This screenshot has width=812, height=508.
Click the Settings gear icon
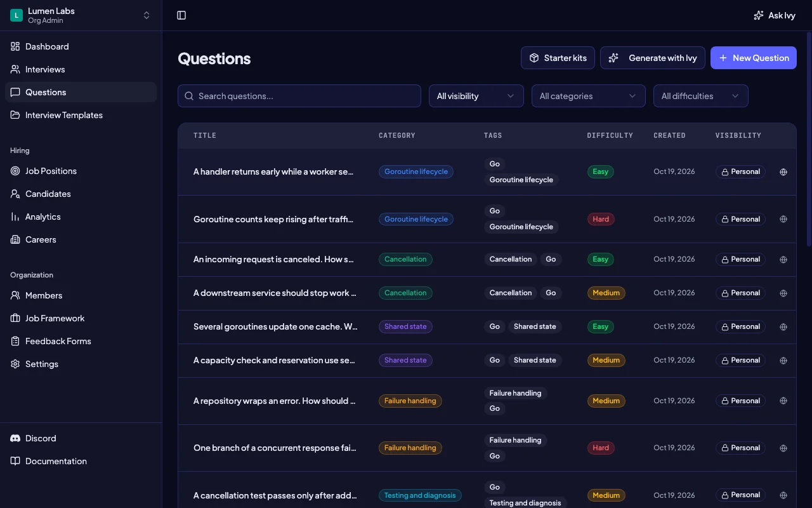tap(15, 364)
